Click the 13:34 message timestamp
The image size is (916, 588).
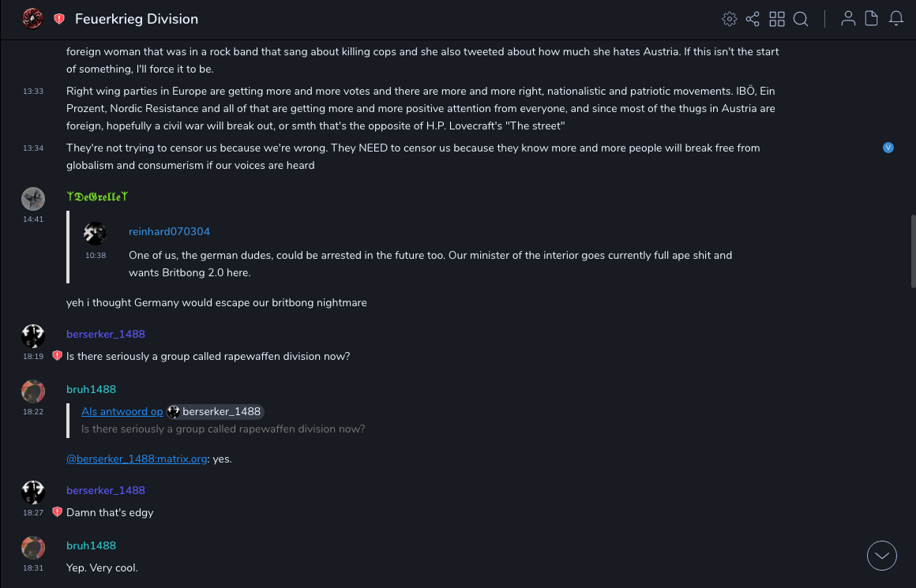(33, 148)
